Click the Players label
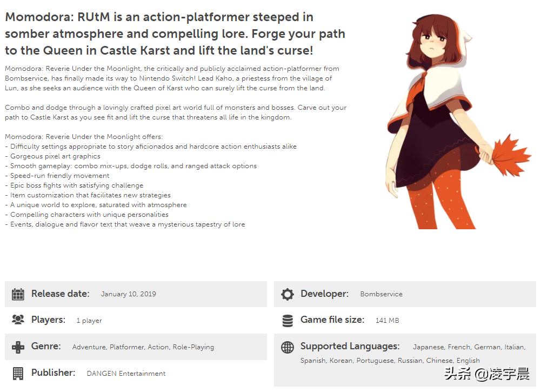 tap(48, 320)
